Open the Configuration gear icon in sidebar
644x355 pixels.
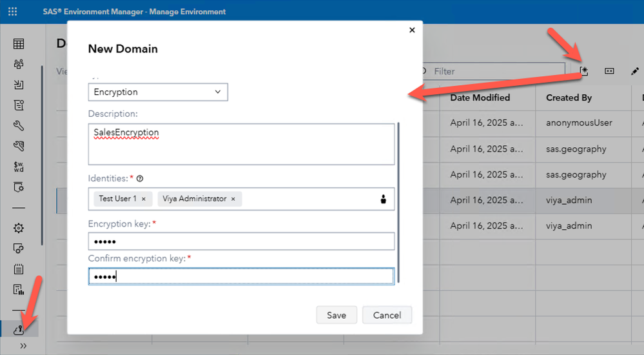19,228
